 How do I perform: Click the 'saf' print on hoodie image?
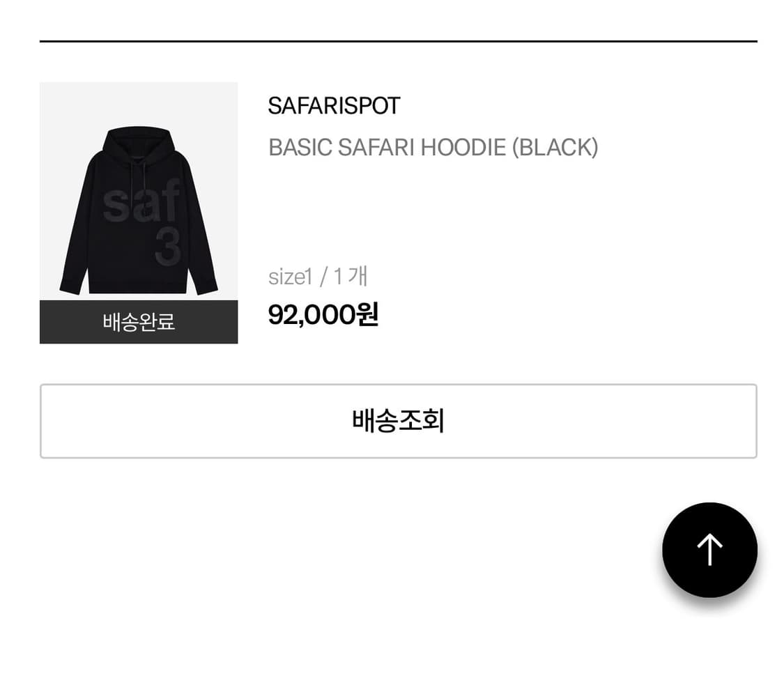[141, 201]
